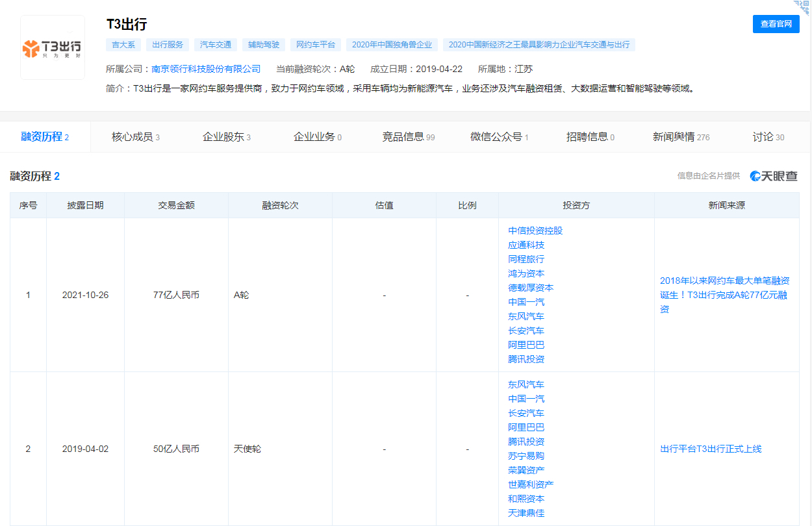Screen dimensions: 812x526
Task: Switch to the 新闻舆情 tab
Action: (x=681, y=137)
